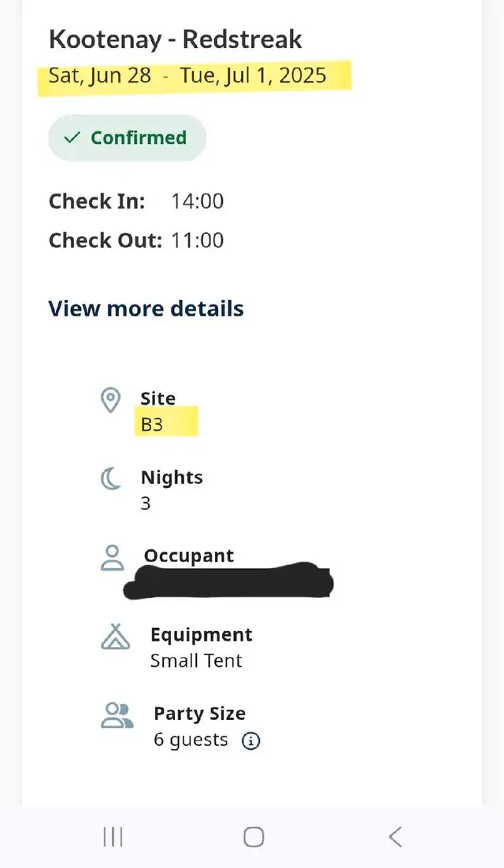Tap the Confirmed status badge
The height and width of the screenshot is (868, 504).
coord(128,138)
